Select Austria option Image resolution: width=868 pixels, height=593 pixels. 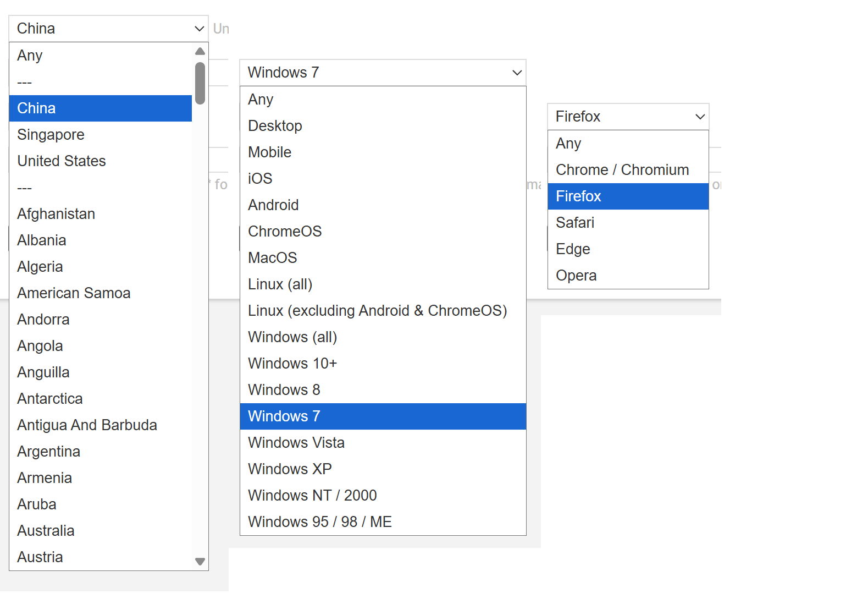(101, 557)
